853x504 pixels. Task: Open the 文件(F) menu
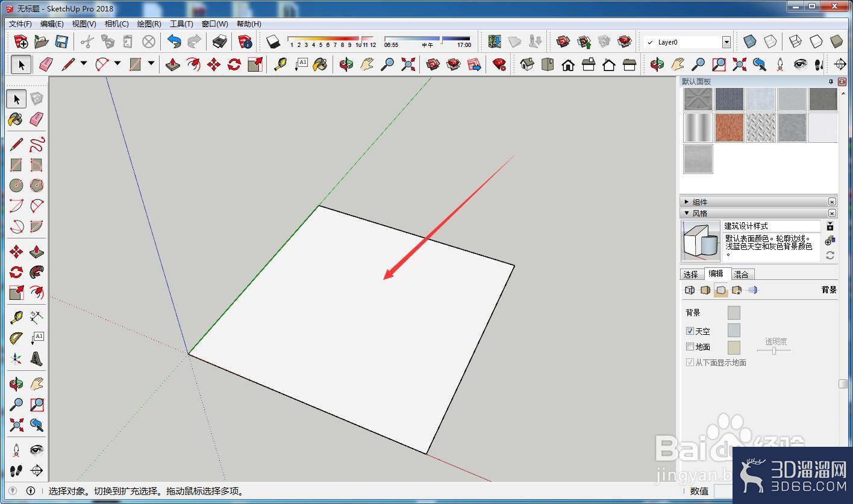click(20, 24)
